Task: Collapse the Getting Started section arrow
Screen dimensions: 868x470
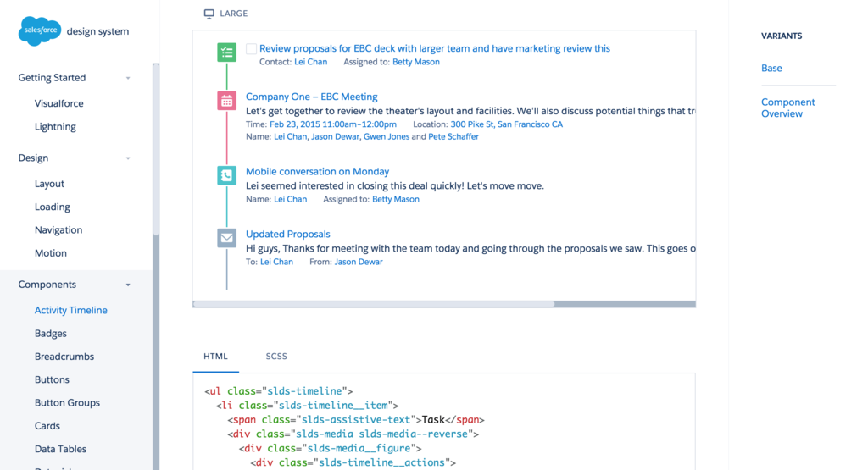Action: pyautogui.click(x=128, y=78)
